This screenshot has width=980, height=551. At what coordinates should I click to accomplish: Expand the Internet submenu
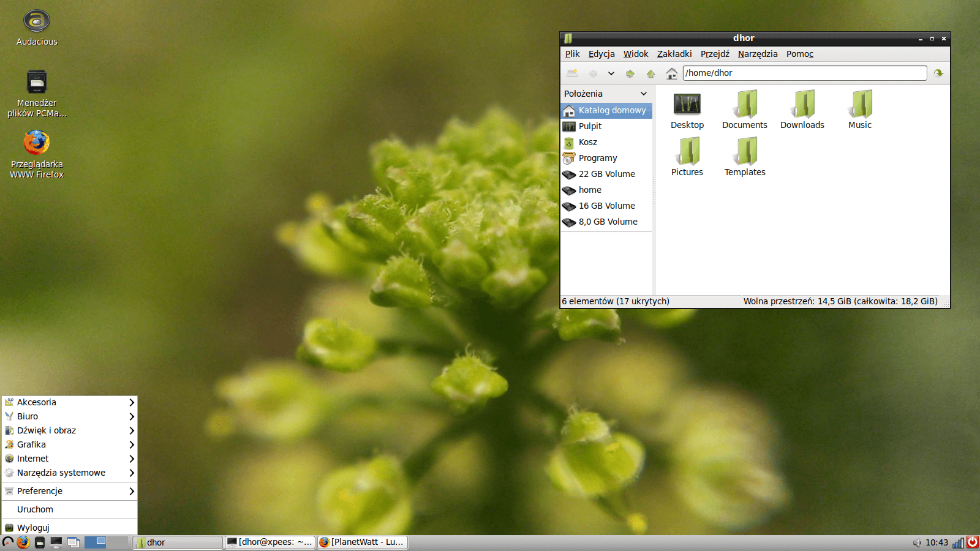point(69,459)
